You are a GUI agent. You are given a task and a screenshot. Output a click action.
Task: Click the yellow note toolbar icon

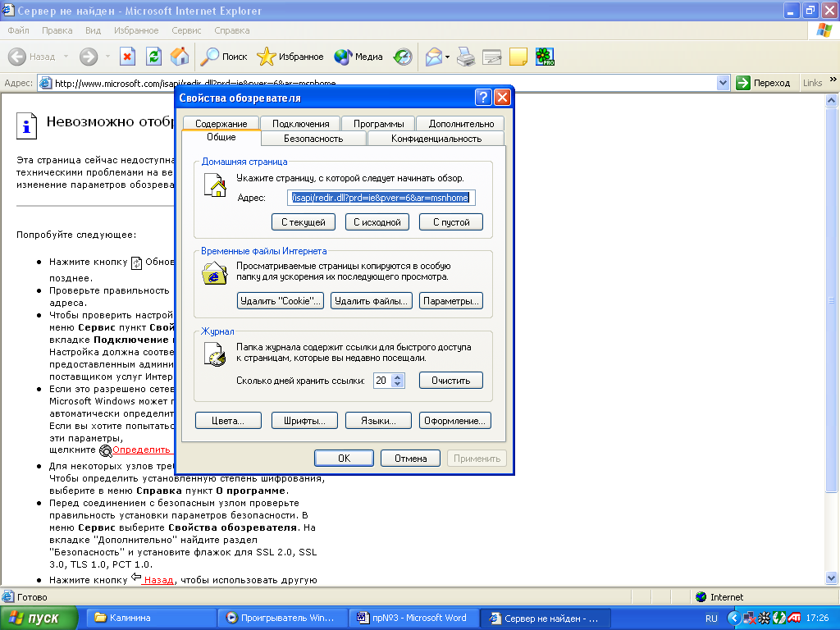pos(518,57)
